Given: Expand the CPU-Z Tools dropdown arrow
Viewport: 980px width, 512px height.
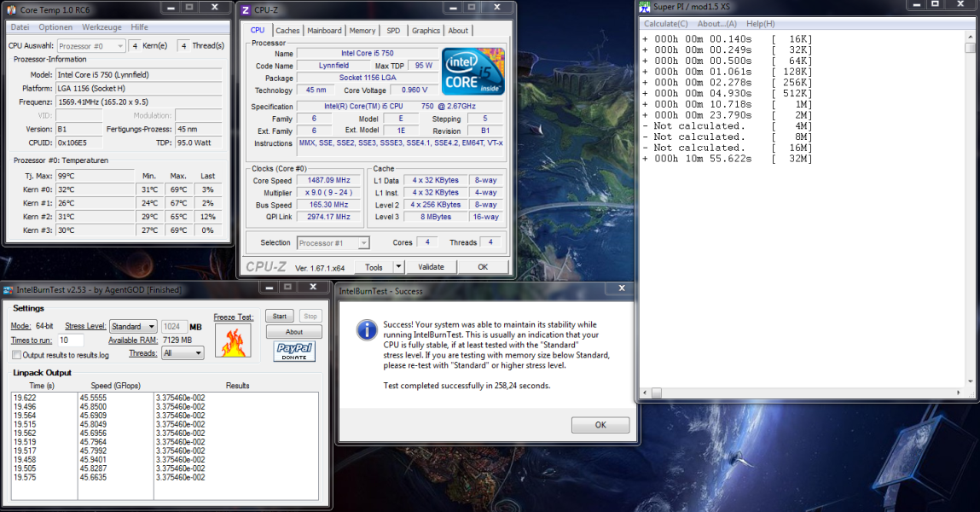Looking at the screenshot, I should click(398, 267).
